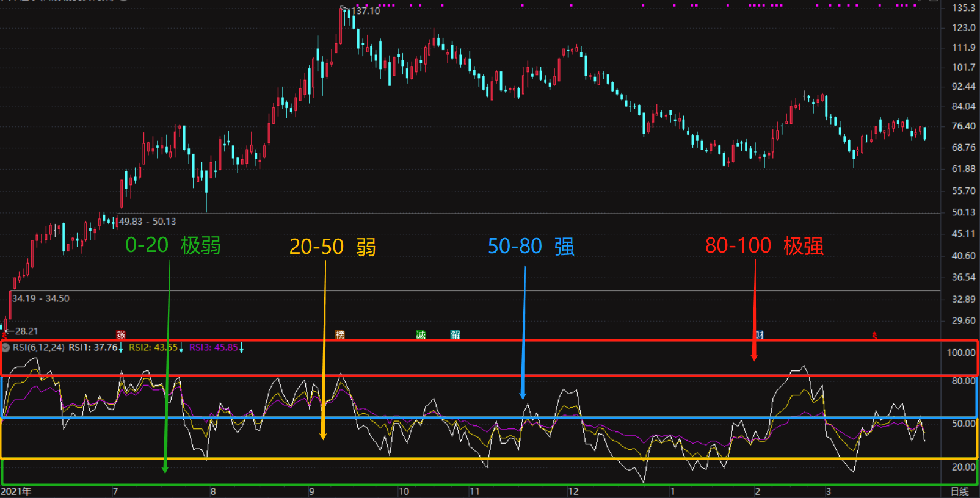Click the 28.21 low price label
Screen dimensions: 980x498
[x=26, y=331]
